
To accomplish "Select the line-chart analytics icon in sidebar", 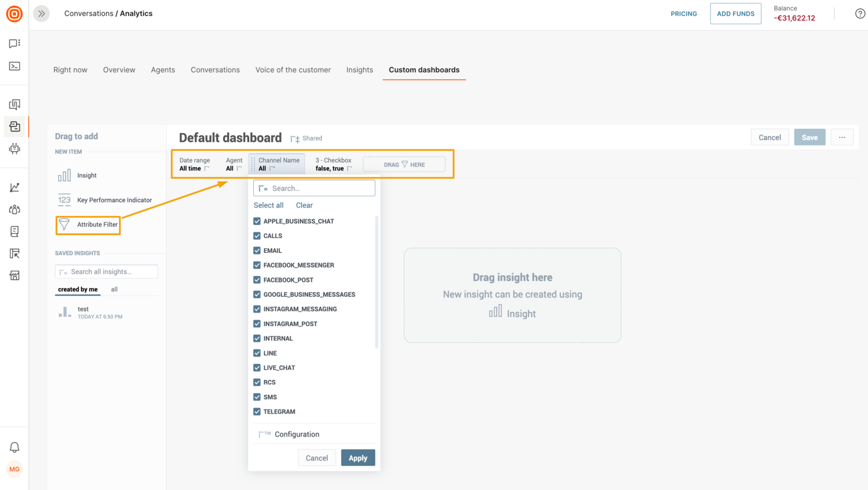I will pos(14,187).
